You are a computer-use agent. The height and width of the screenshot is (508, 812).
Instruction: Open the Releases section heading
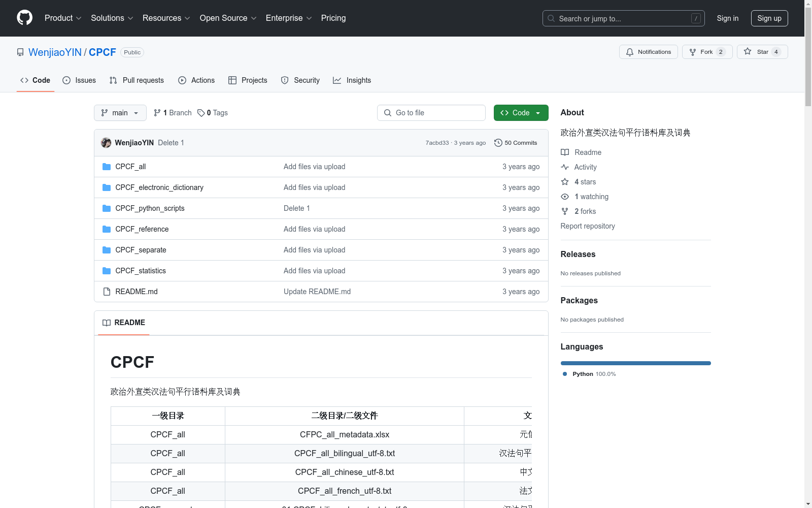(578, 254)
